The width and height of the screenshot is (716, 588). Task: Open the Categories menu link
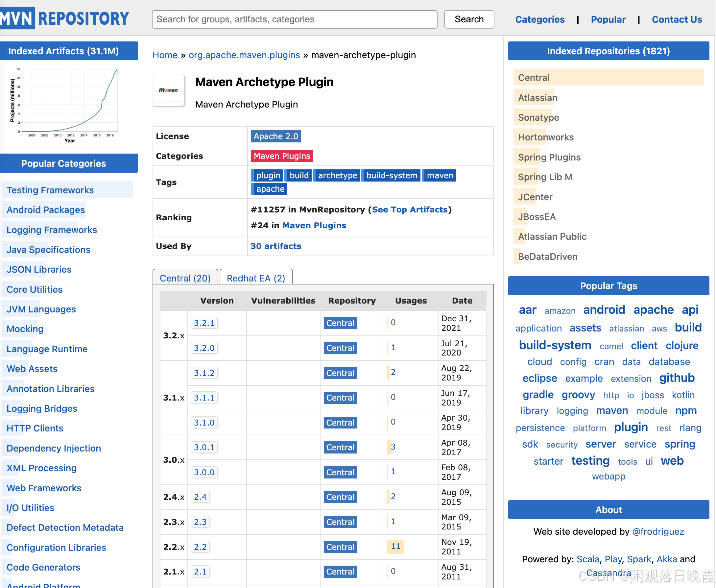[x=539, y=19]
